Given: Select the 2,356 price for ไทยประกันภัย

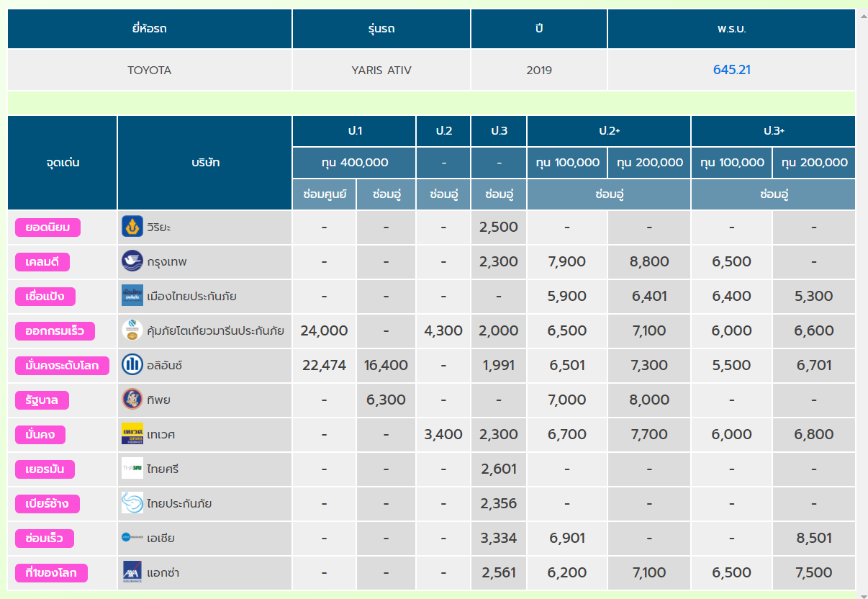Looking at the screenshot, I should click(499, 503).
